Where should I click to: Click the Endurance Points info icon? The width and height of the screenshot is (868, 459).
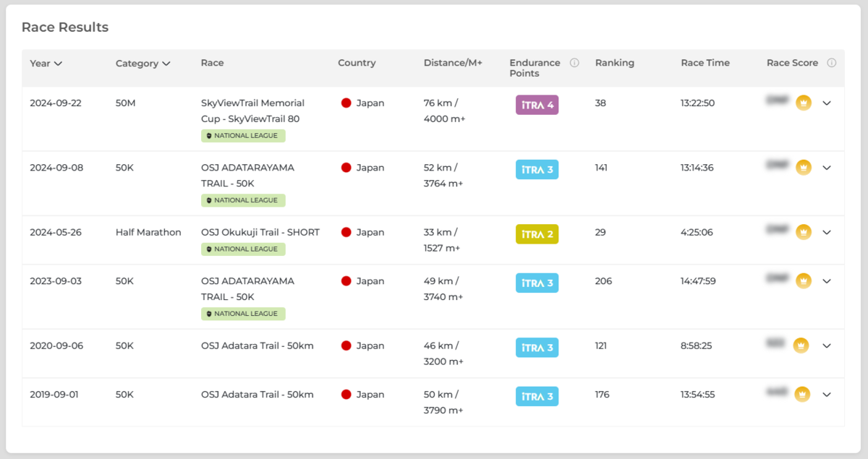coord(574,63)
